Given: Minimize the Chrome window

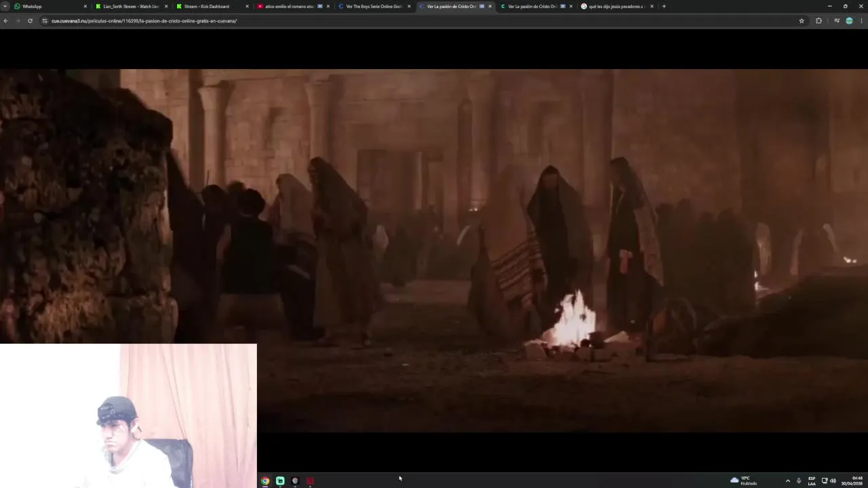Looking at the screenshot, I should [x=829, y=6].
